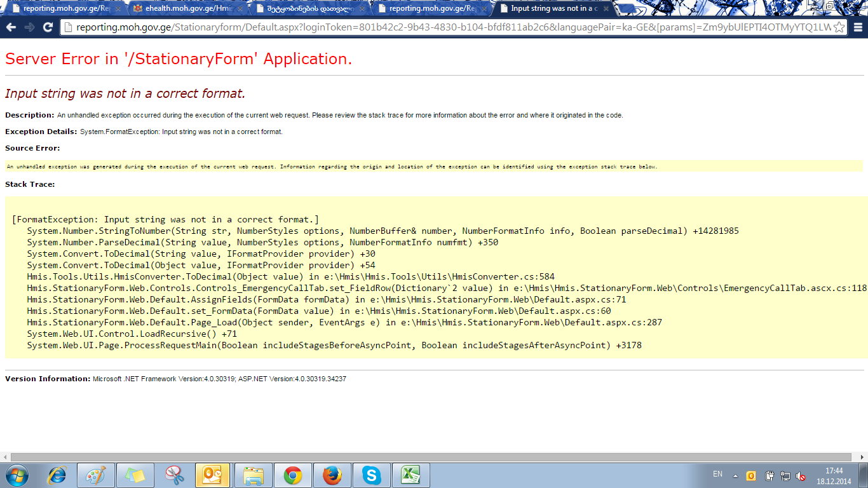Open the Windows Start menu

coord(17,475)
